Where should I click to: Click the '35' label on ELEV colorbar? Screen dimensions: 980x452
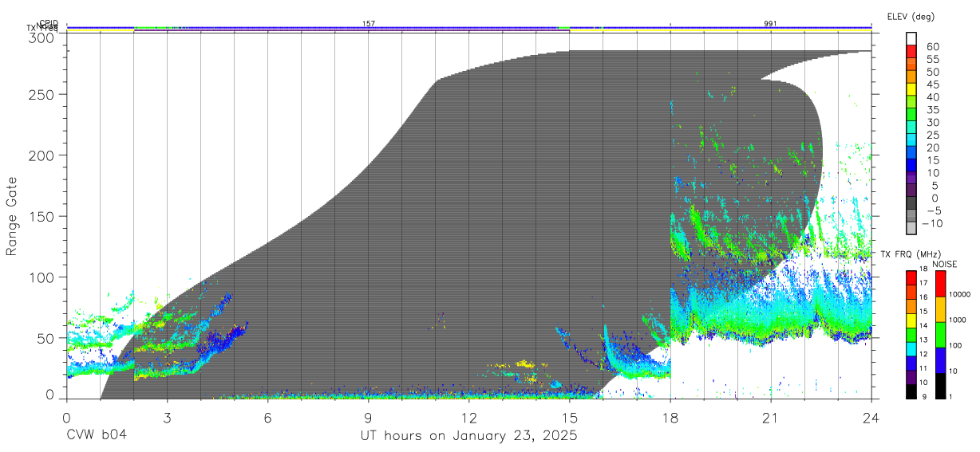click(932, 111)
